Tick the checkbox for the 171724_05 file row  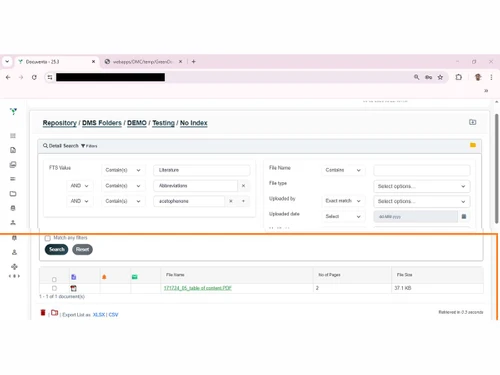tap(54, 288)
